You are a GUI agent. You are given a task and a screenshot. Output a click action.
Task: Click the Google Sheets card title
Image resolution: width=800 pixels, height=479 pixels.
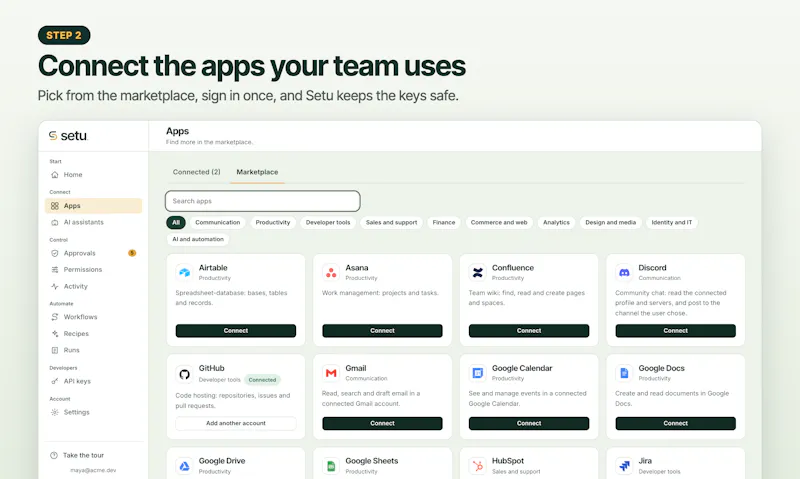371,461
